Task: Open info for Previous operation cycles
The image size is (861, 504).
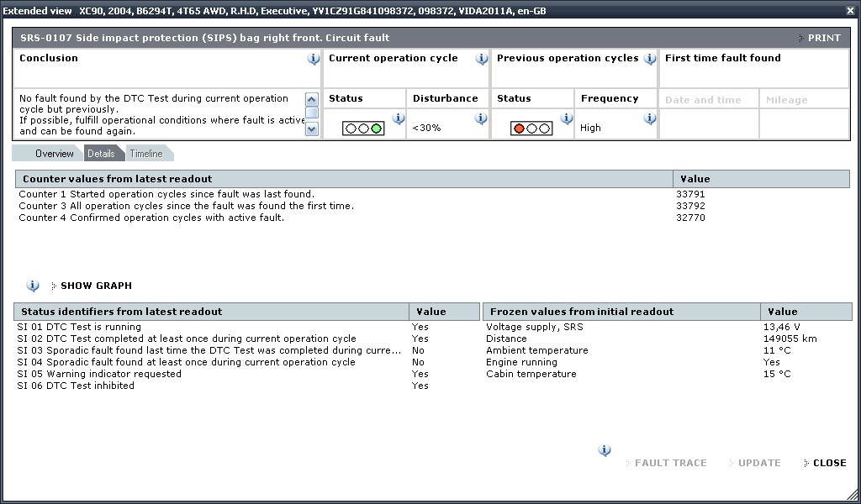Action: tap(650, 59)
